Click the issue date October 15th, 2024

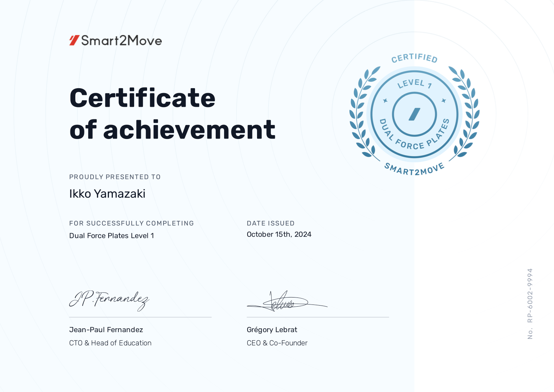coord(279,234)
